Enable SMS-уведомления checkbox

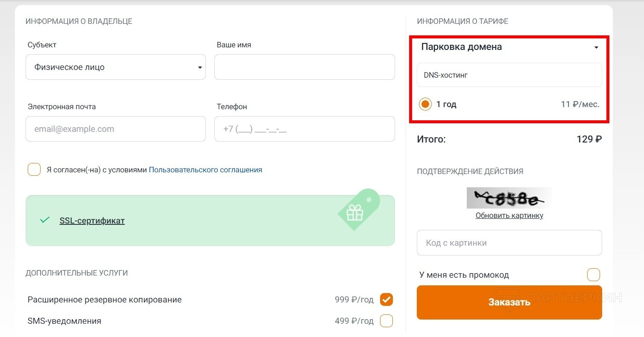click(386, 321)
